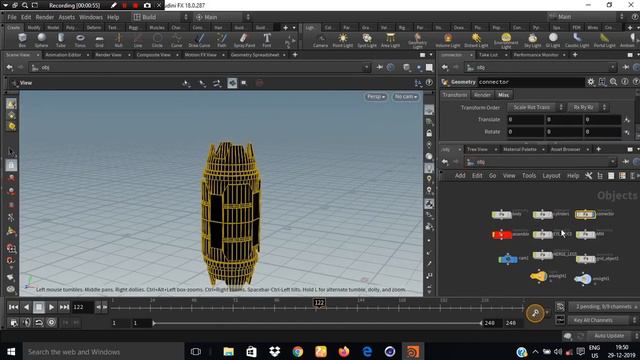Viewport: 640px width, 360px height.
Task: Toggle the viewport lock icon
Action: (x=429, y=133)
